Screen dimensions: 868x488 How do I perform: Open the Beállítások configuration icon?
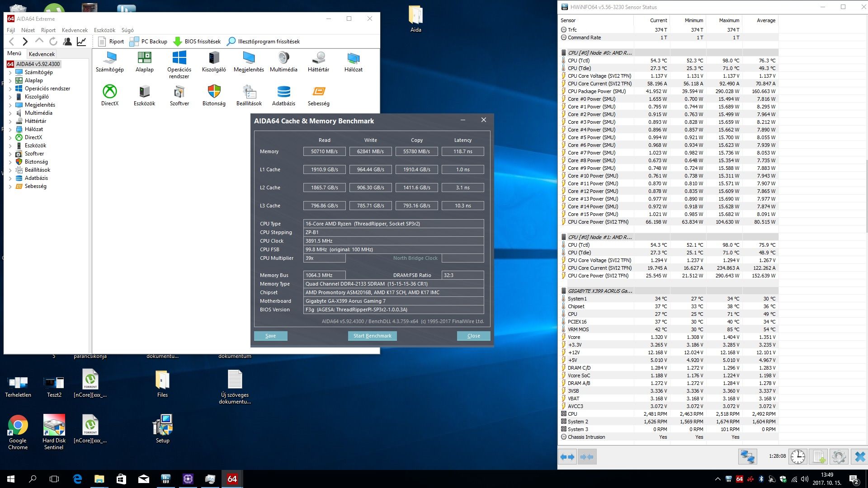tap(249, 95)
